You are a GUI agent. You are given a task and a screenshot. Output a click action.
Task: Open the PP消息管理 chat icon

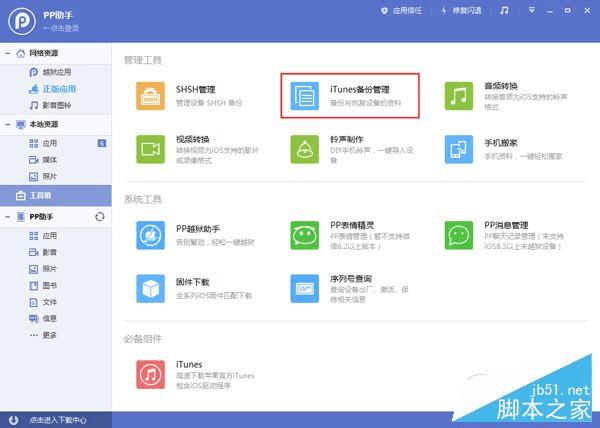point(459,235)
